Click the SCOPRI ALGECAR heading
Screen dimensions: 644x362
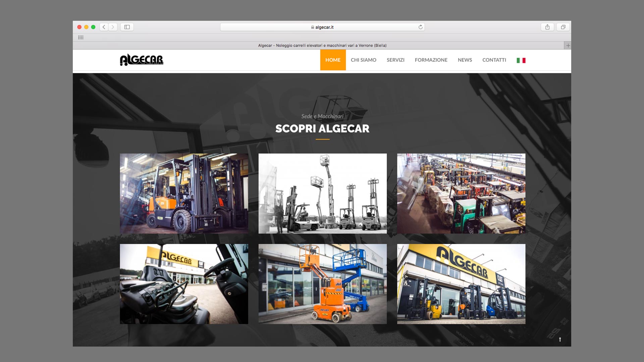click(322, 129)
